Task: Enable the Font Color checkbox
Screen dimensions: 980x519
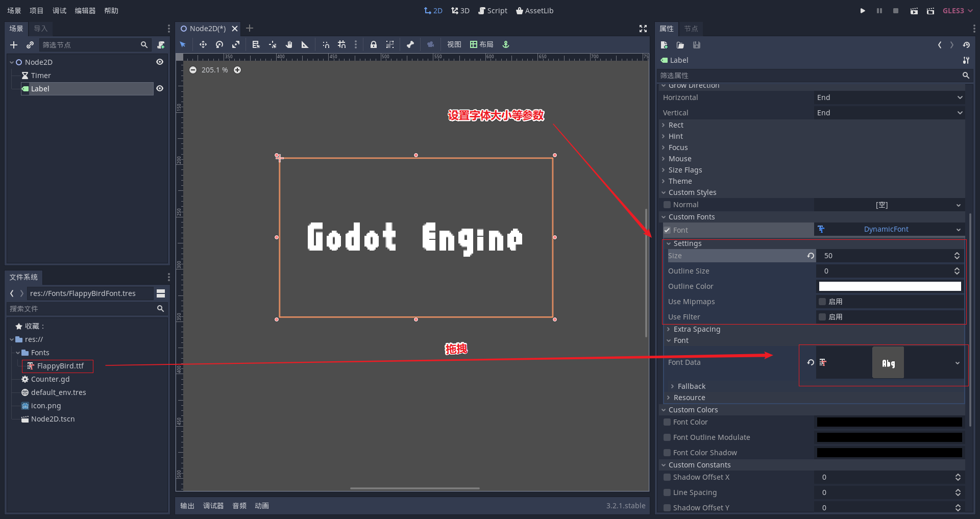Action: [x=667, y=422]
